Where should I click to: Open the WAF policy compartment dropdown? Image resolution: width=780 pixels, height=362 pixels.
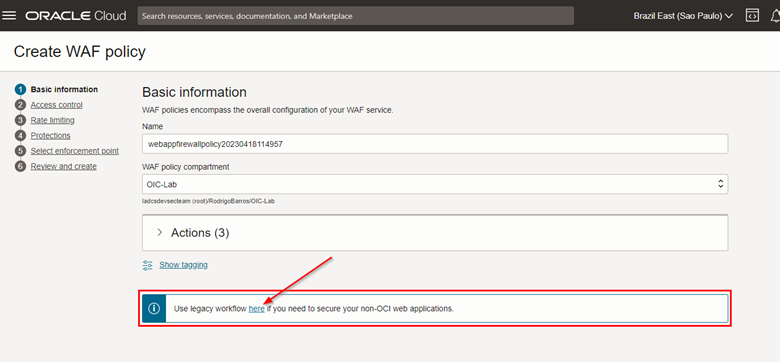[435, 183]
